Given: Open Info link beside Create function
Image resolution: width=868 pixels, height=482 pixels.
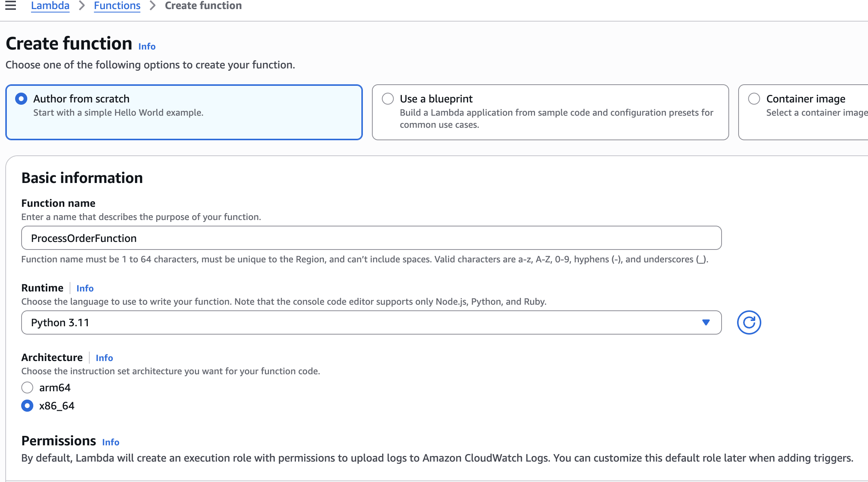Looking at the screenshot, I should (147, 46).
